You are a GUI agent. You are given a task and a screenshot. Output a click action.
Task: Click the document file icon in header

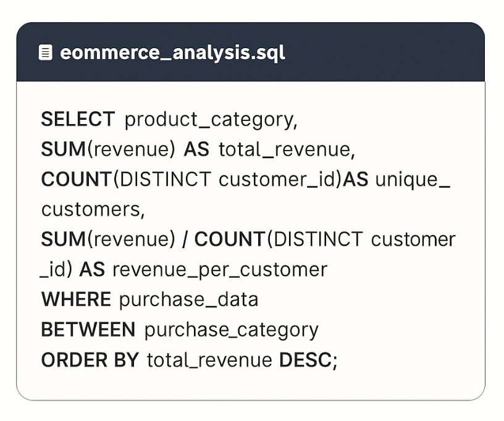point(45,52)
